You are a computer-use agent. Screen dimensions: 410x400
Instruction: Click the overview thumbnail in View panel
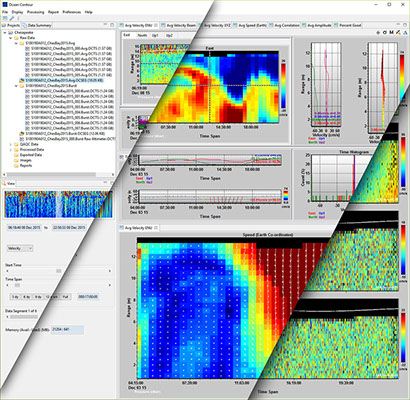click(59, 204)
